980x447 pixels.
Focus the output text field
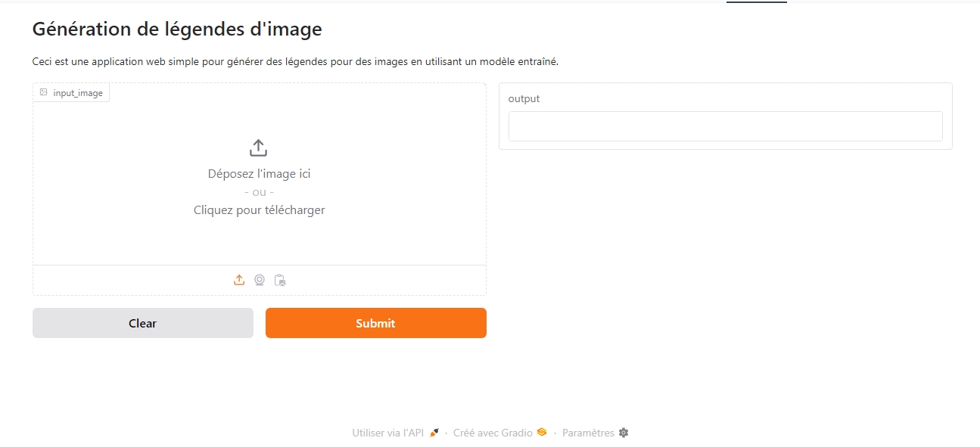tap(726, 126)
